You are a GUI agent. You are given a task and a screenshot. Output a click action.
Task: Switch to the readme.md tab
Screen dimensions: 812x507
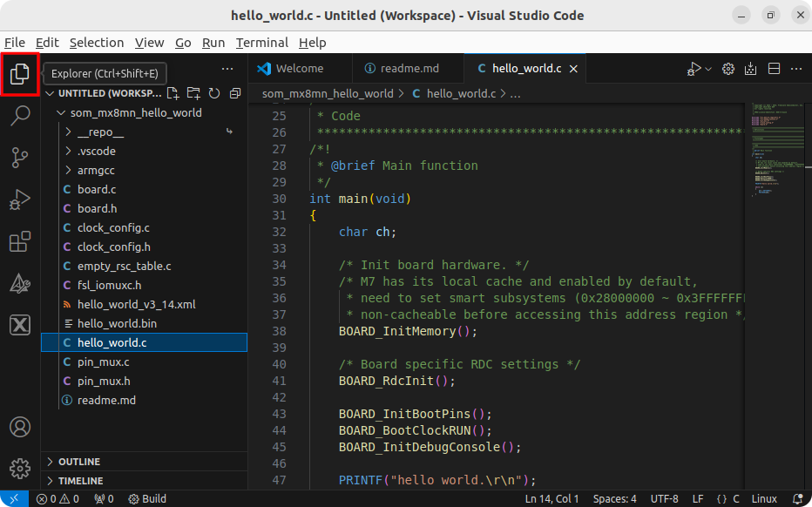401,69
